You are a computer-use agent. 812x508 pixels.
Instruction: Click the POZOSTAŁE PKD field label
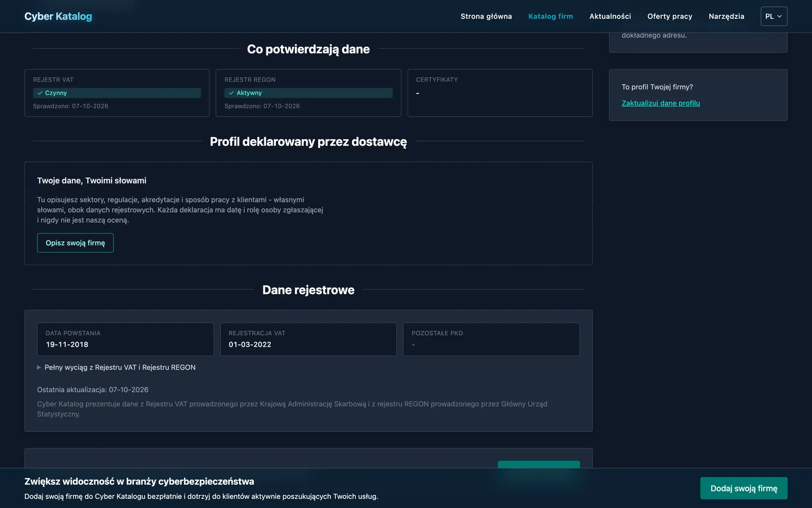[x=437, y=333]
